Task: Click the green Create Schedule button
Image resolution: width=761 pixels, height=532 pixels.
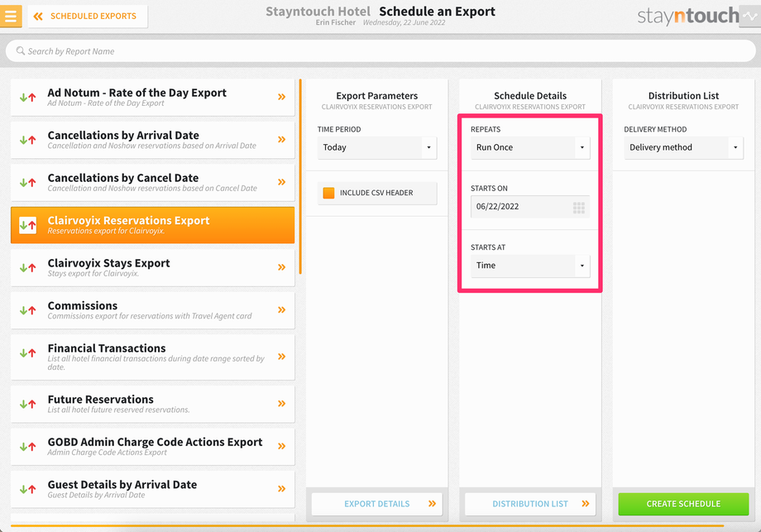Action: (x=683, y=504)
